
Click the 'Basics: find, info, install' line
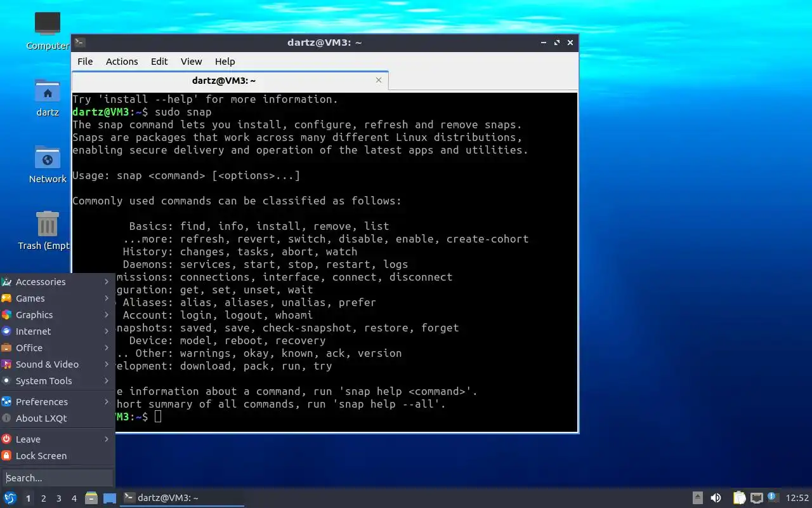pyautogui.click(x=259, y=226)
